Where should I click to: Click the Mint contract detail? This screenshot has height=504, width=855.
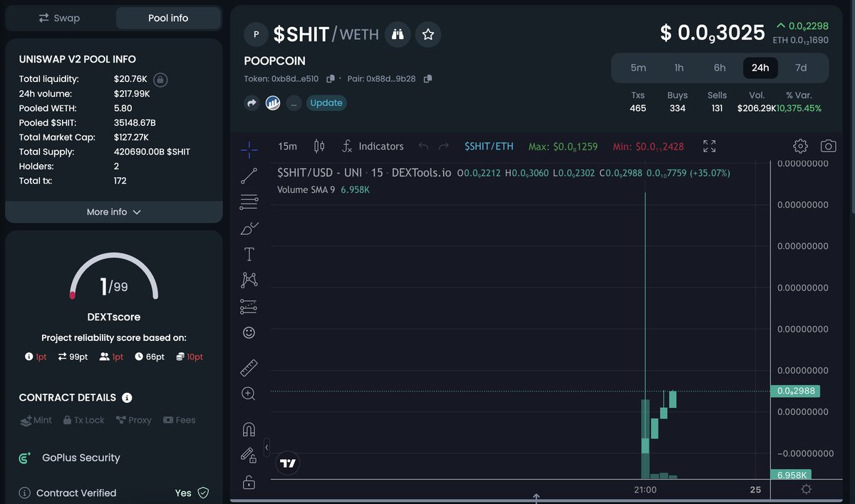tap(36, 420)
